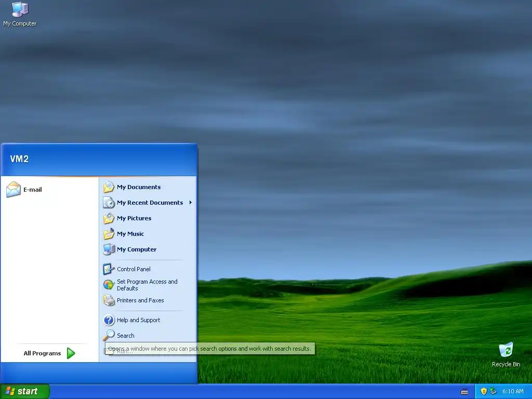Launch Help and Support
The image size is (532, 399).
coord(148,320)
